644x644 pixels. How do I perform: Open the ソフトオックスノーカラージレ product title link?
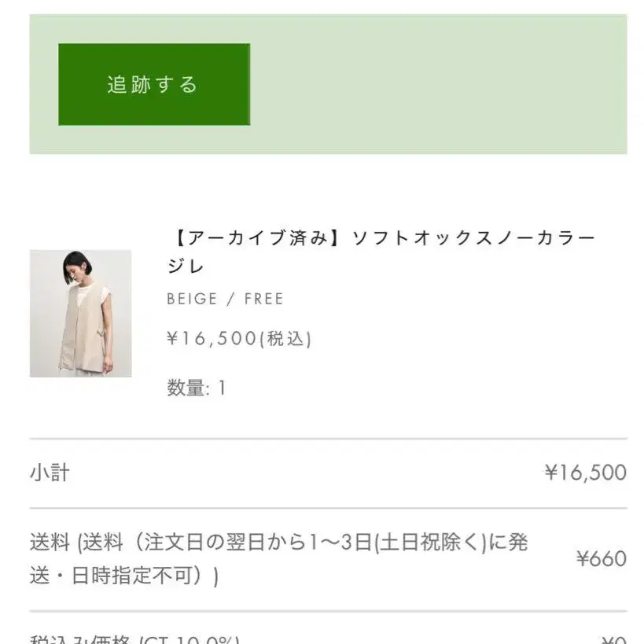[x=381, y=252]
